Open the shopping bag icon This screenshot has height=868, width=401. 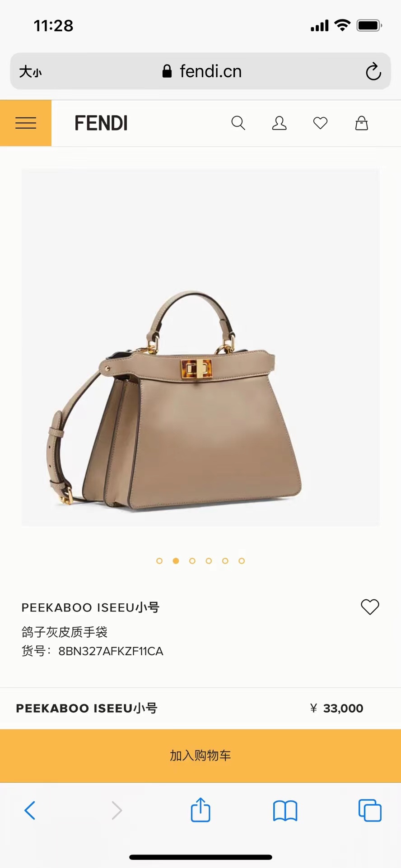click(361, 123)
